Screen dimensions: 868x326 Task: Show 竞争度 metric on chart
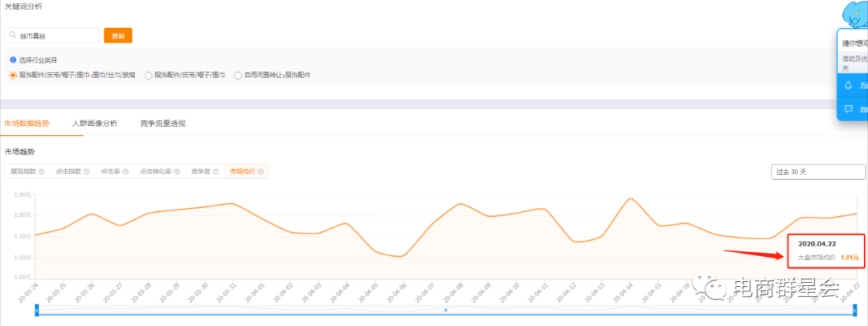(201, 172)
